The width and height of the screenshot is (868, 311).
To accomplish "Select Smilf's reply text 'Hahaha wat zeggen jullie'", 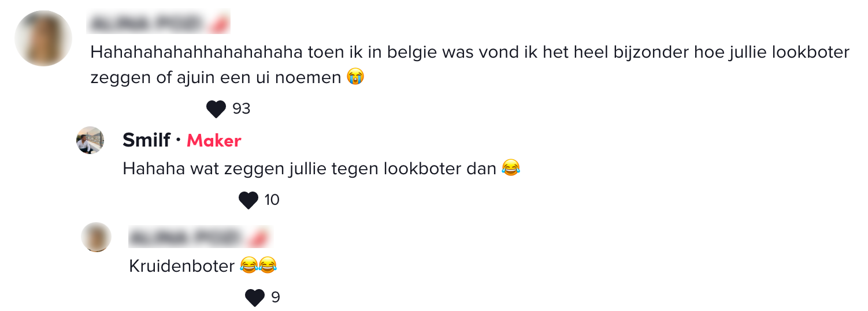I will coord(223,168).
